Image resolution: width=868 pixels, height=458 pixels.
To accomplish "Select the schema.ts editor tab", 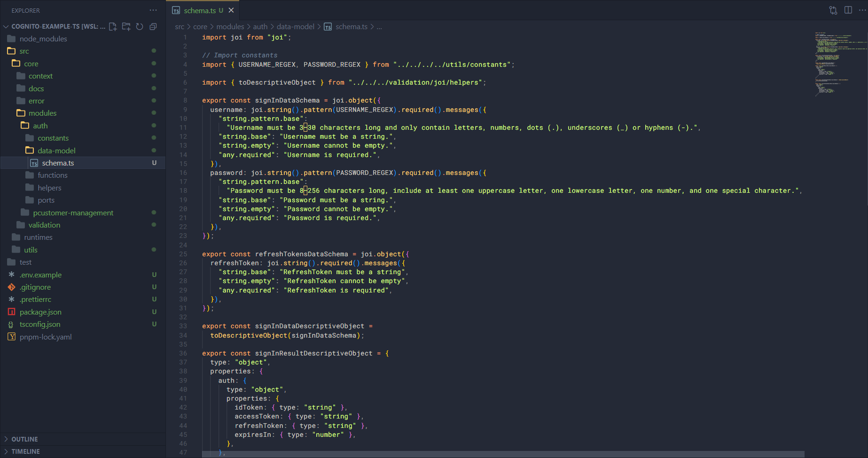I will point(200,10).
